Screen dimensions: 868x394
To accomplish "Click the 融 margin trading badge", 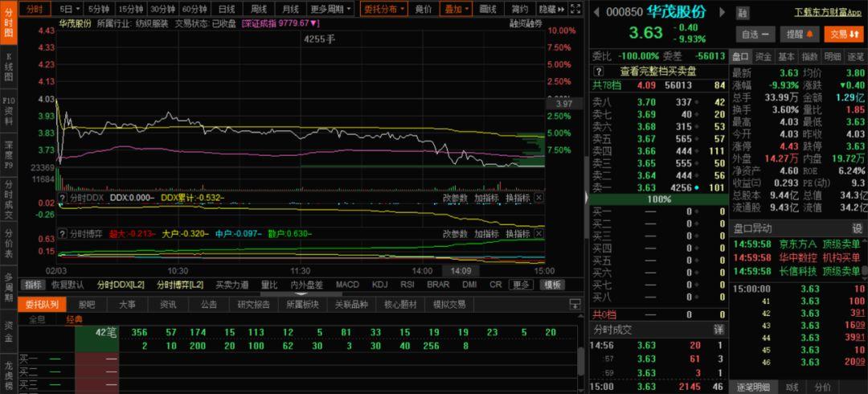I will pyautogui.click(x=743, y=14).
